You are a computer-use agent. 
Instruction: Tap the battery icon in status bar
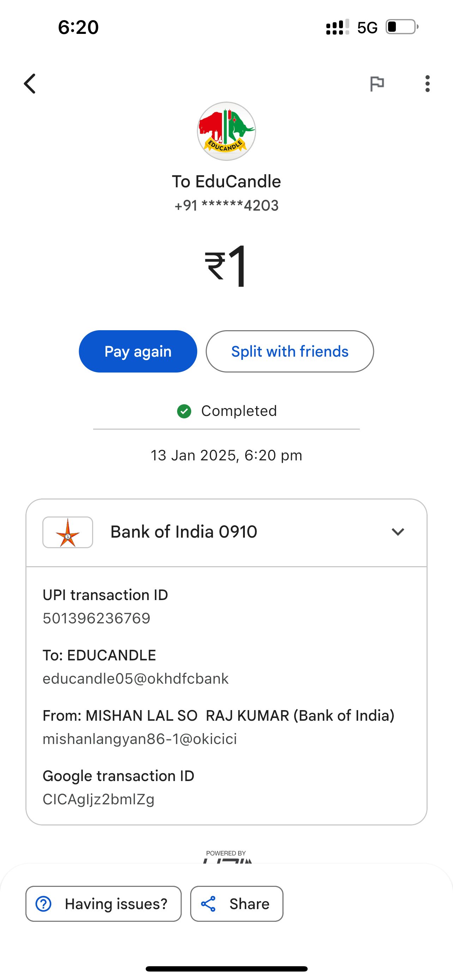click(x=401, y=27)
